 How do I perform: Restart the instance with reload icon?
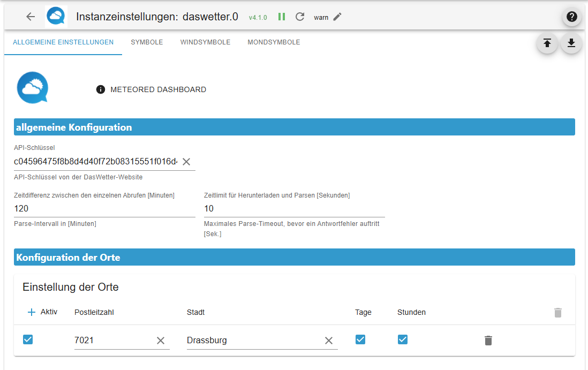[300, 17]
